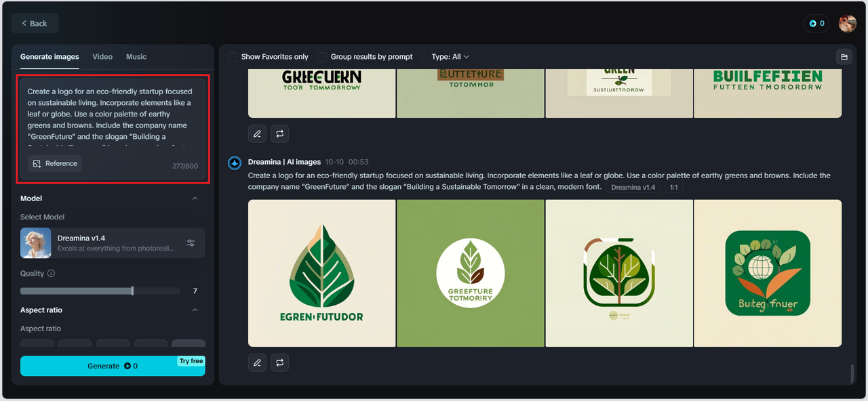Click the Try free badge
The image size is (868, 401).
[x=191, y=361]
